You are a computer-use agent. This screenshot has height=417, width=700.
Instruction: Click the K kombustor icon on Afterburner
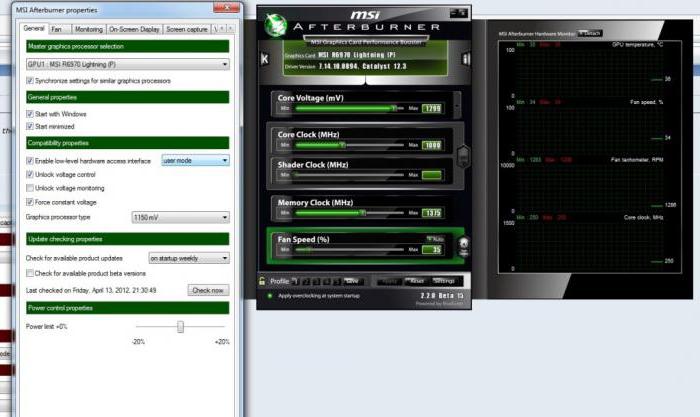264,59
